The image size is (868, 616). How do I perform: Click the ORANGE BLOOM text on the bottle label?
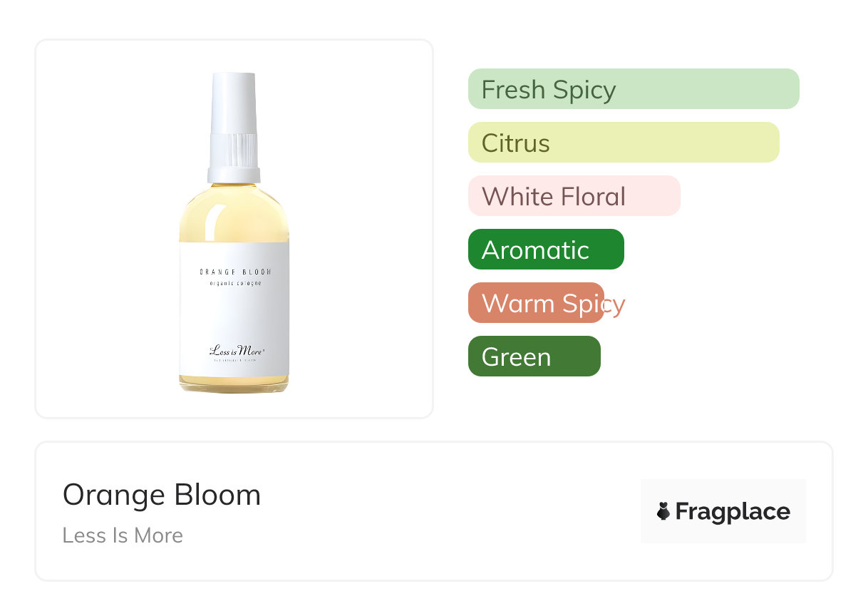point(234,272)
